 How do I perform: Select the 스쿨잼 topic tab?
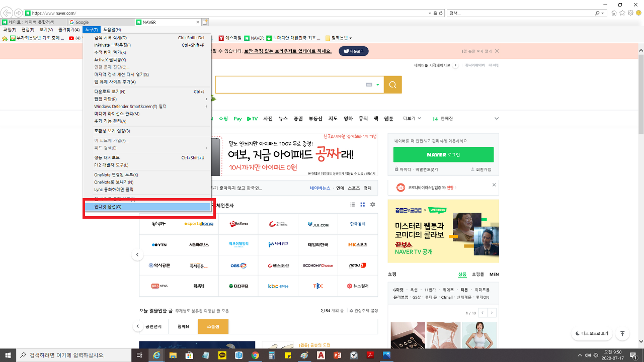click(x=213, y=326)
